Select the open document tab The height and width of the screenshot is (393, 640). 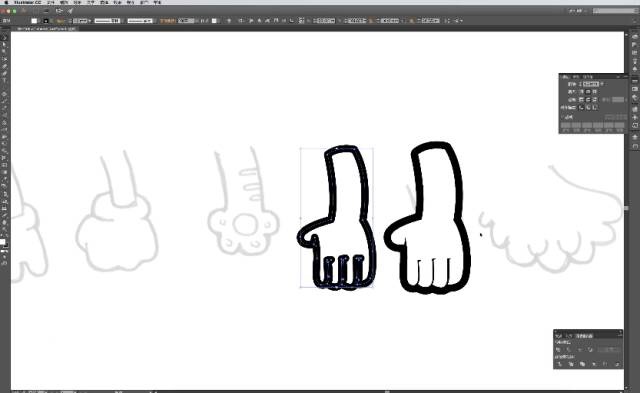click(46, 29)
